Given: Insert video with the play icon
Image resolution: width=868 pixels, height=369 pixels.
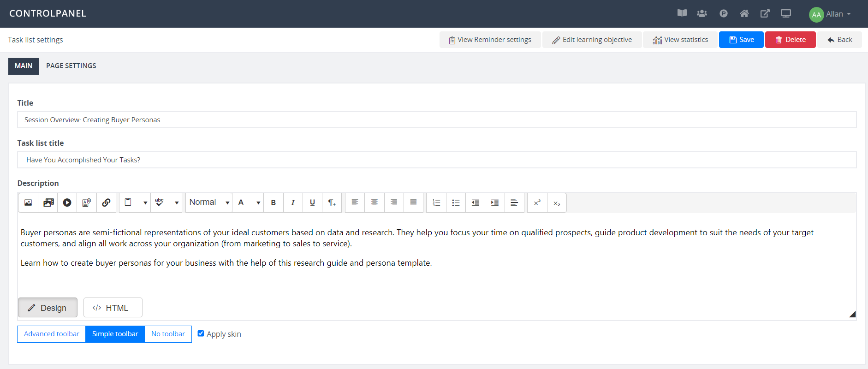Looking at the screenshot, I should tap(67, 202).
